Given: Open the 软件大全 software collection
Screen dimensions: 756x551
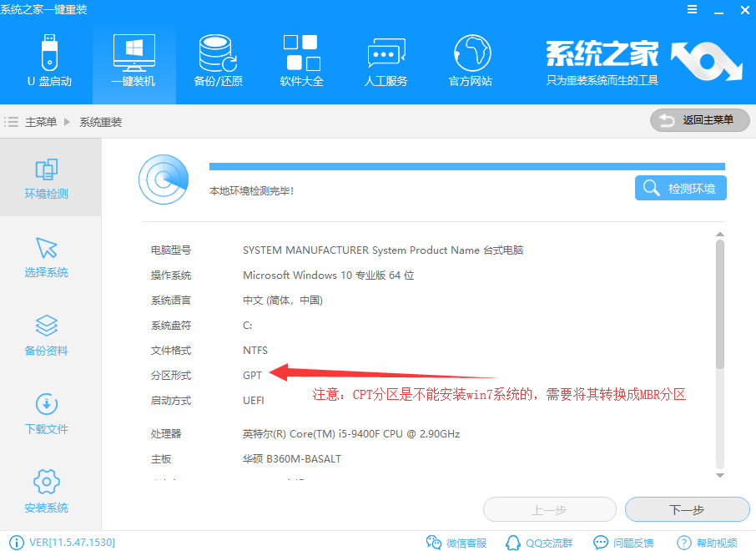Looking at the screenshot, I should pos(301,60).
